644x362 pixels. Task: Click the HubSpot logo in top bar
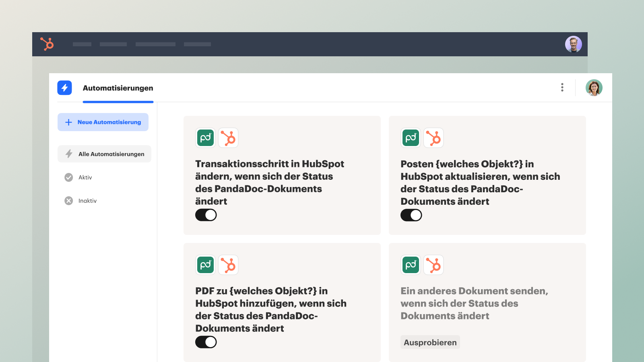(47, 44)
